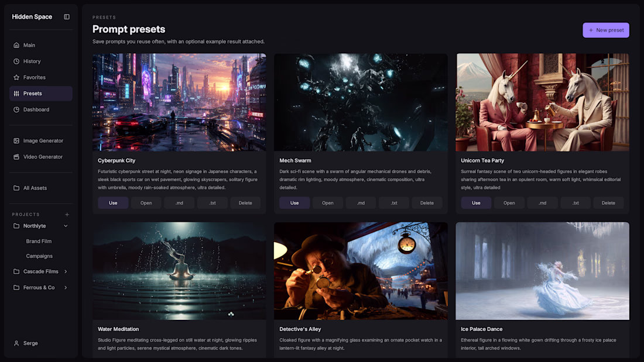Click the Serge user profile name
This screenshot has width=644, height=362.
point(30,343)
